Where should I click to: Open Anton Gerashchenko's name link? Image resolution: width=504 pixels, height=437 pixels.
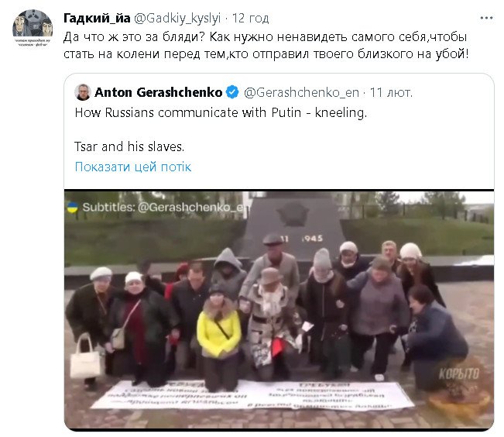coord(159,92)
